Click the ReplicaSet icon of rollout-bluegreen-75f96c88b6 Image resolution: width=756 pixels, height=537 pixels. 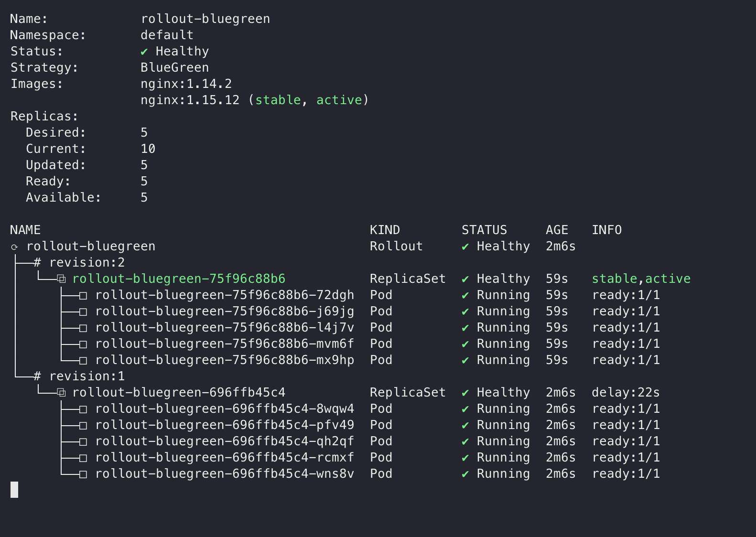pos(61,279)
